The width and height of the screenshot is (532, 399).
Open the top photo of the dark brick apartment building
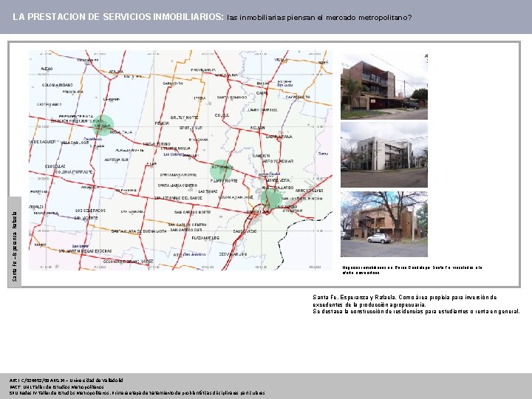point(384,86)
